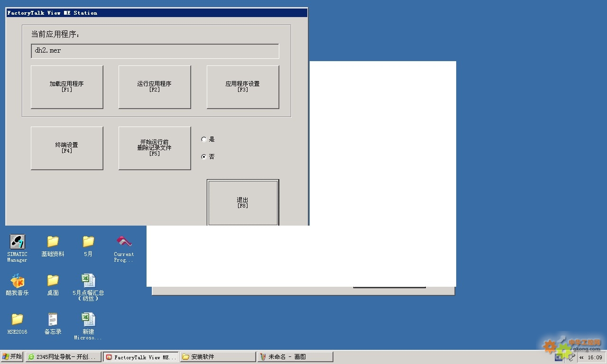This screenshot has height=364, width=607.
Task: Open the 开始 Start menu
Action: tap(12, 357)
